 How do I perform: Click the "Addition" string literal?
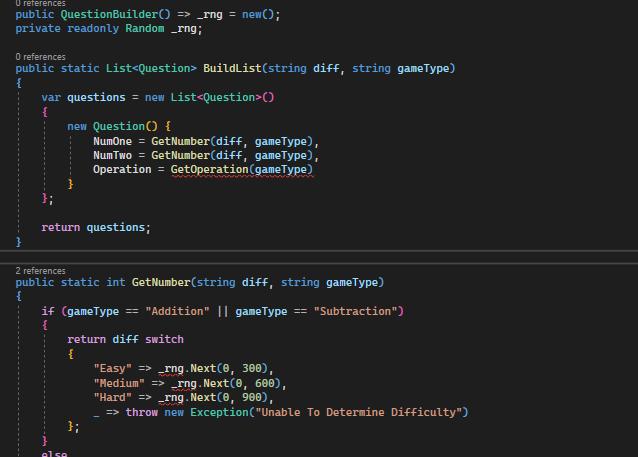pos(177,311)
